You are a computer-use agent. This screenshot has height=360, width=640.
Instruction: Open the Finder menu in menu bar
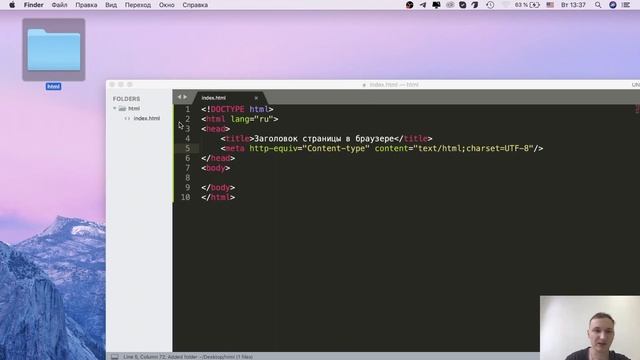pyautogui.click(x=33, y=5)
